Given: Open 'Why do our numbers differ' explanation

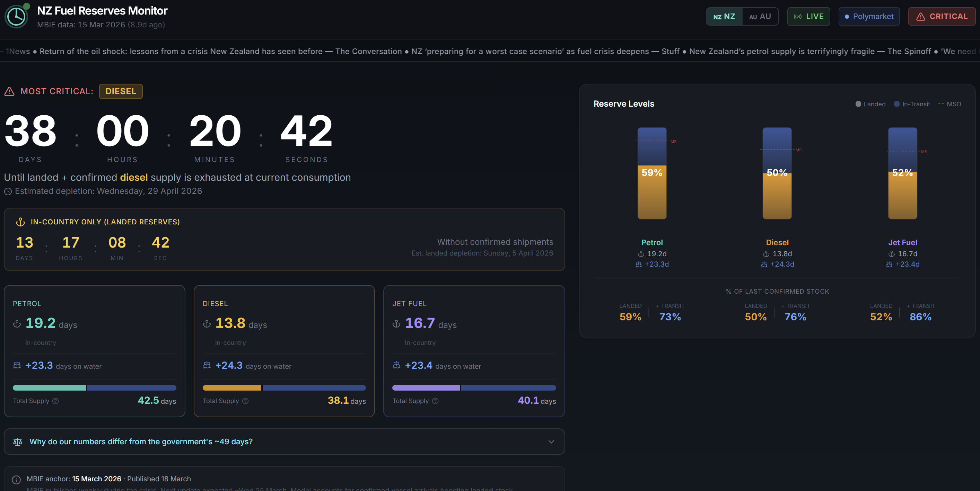Looking at the screenshot, I should pos(284,442).
